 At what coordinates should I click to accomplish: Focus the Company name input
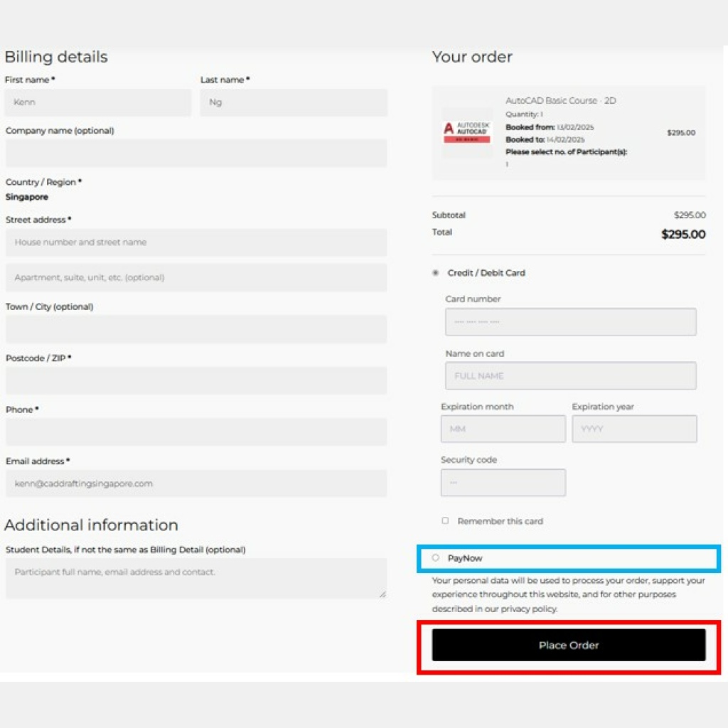point(196,153)
